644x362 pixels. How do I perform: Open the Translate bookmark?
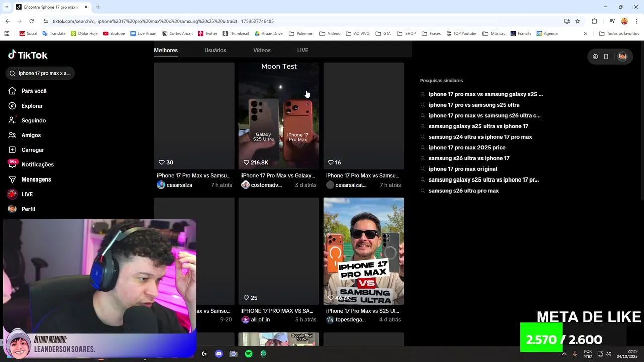coord(54,34)
